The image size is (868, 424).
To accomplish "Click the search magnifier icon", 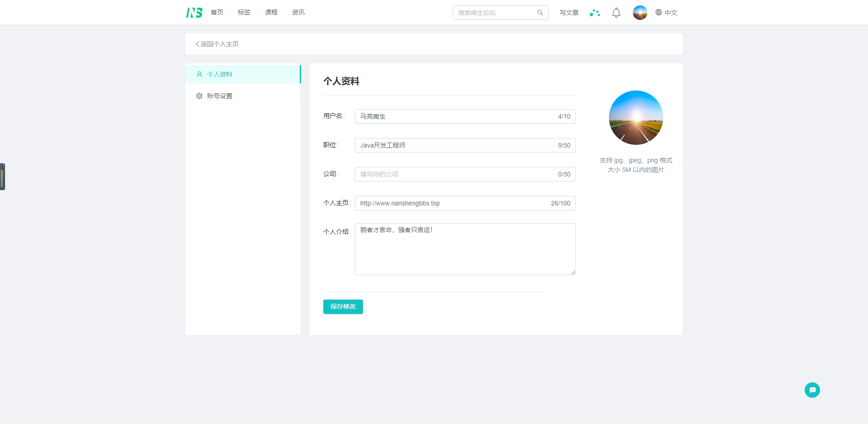I will click(x=540, y=13).
